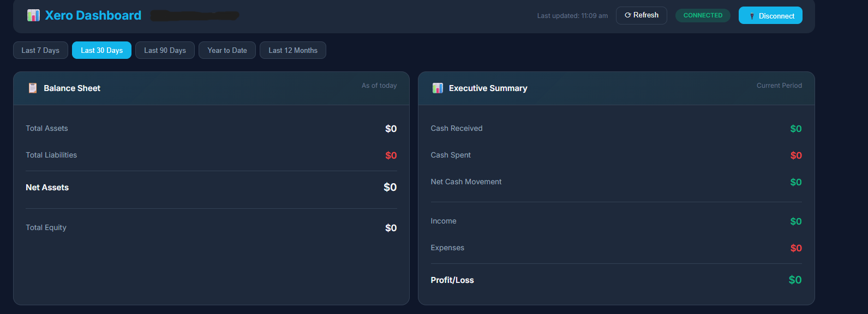This screenshot has width=868, height=314.
Task: Choose the Last 30 Days period
Action: coord(101,50)
